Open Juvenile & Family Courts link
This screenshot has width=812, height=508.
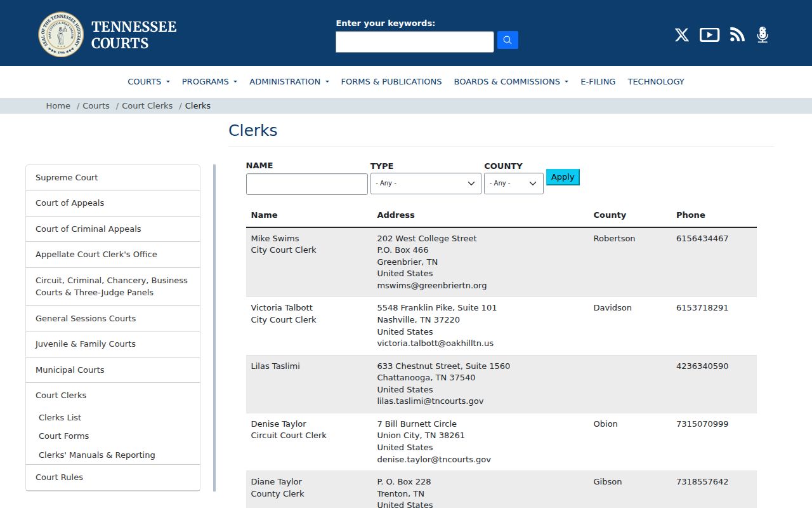click(113, 344)
